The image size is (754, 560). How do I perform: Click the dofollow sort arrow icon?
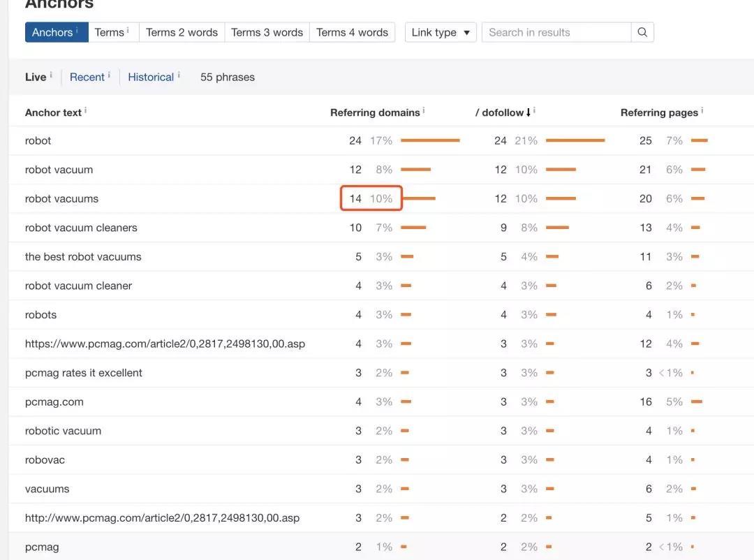528,112
